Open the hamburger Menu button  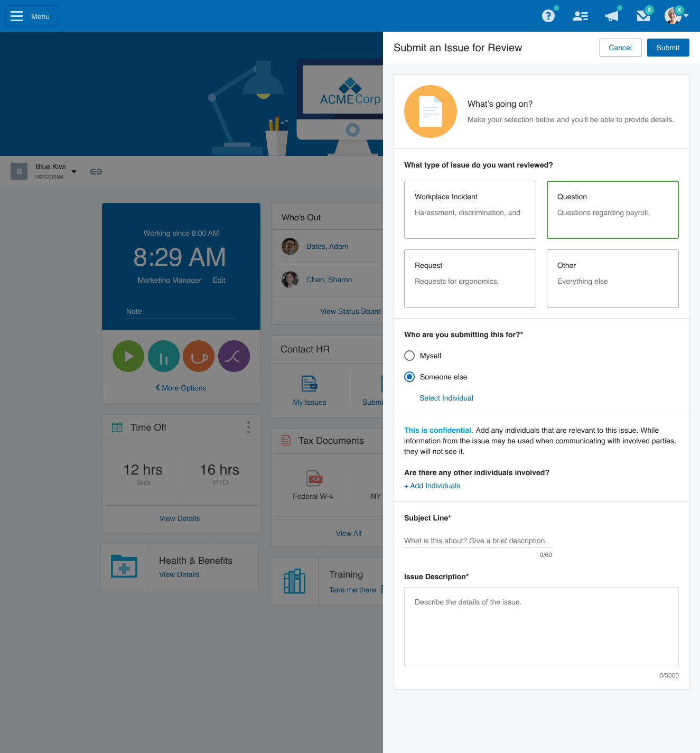coord(32,16)
